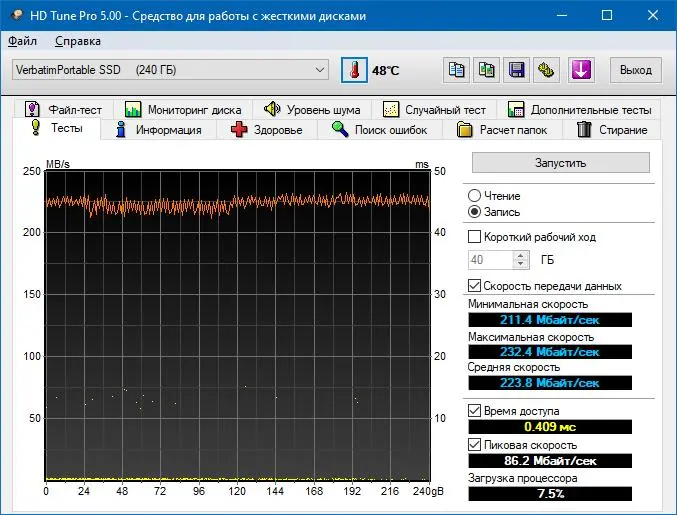Click the 223.8 Мбайт/сек average speed value

[550, 382]
